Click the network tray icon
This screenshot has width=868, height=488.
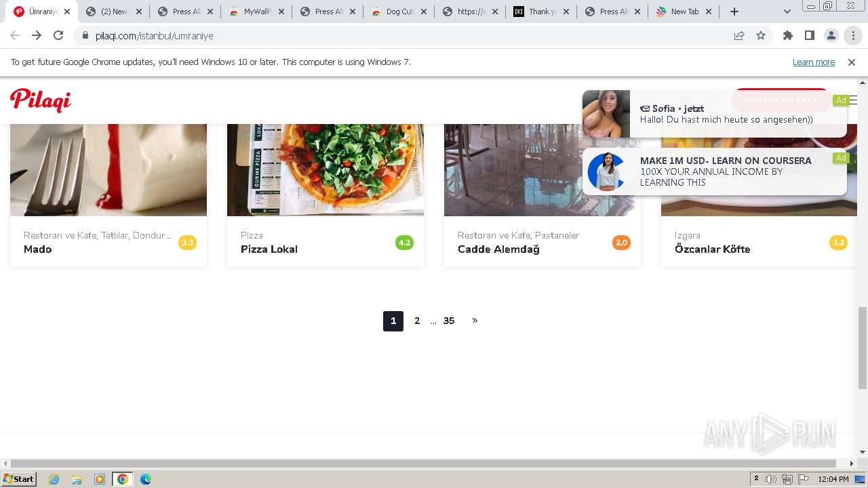point(787,479)
